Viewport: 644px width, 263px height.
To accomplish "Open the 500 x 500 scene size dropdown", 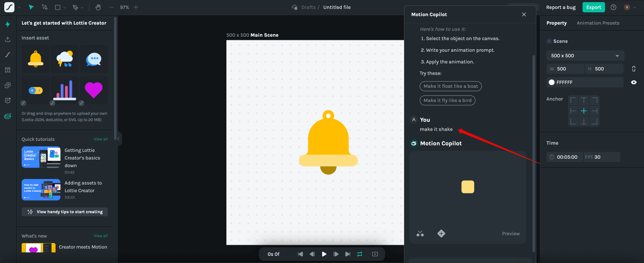I will point(585,56).
